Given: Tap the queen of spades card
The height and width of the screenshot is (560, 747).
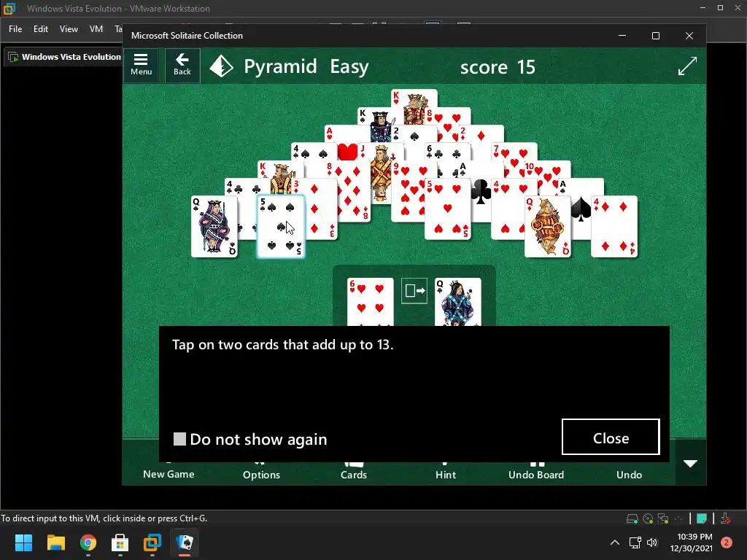Looking at the screenshot, I should pos(214,227).
